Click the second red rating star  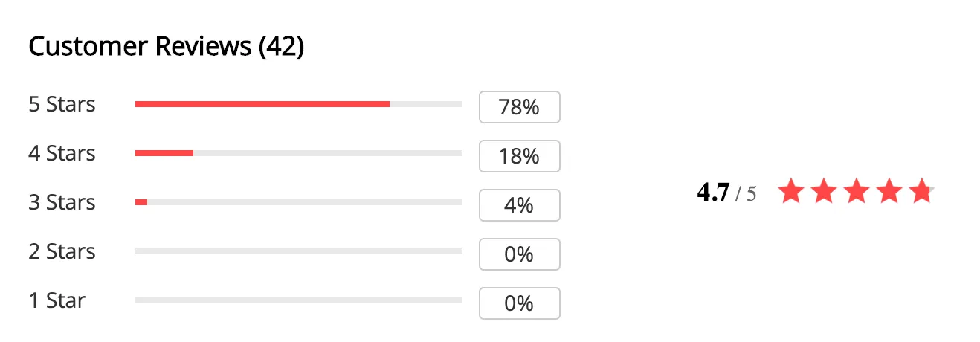[x=824, y=192]
